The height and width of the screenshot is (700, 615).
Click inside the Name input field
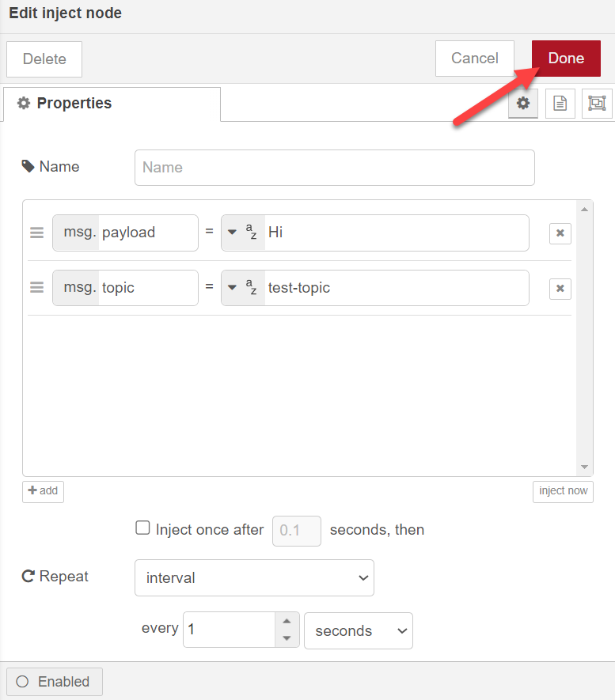coord(332,167)
